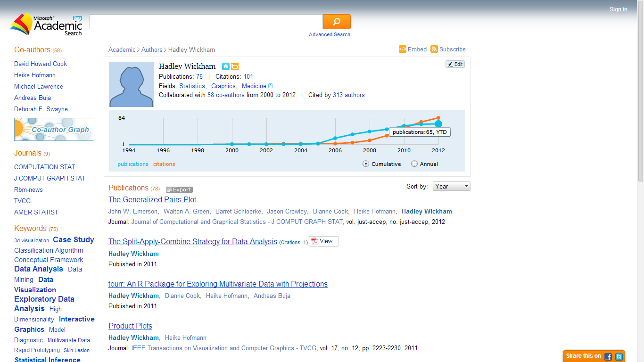Viewport: 644px width, 362px height.
Task: Click the citations legend label in chart
Action: pos(164,164)
